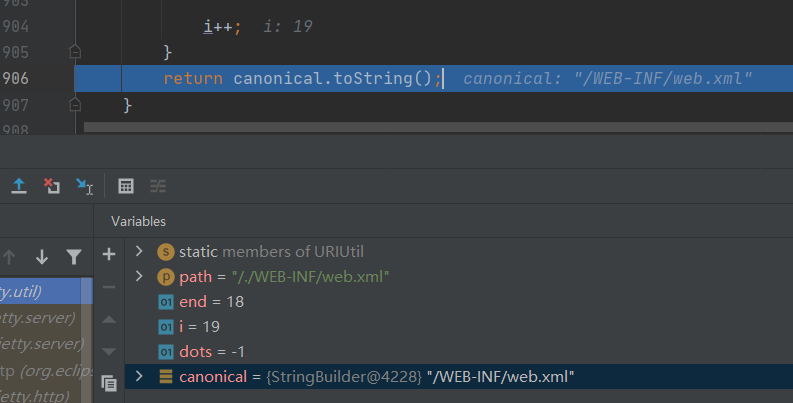Toggle fold marker at line 907
This screenshot has height=403, width=793.
(75, 104)
